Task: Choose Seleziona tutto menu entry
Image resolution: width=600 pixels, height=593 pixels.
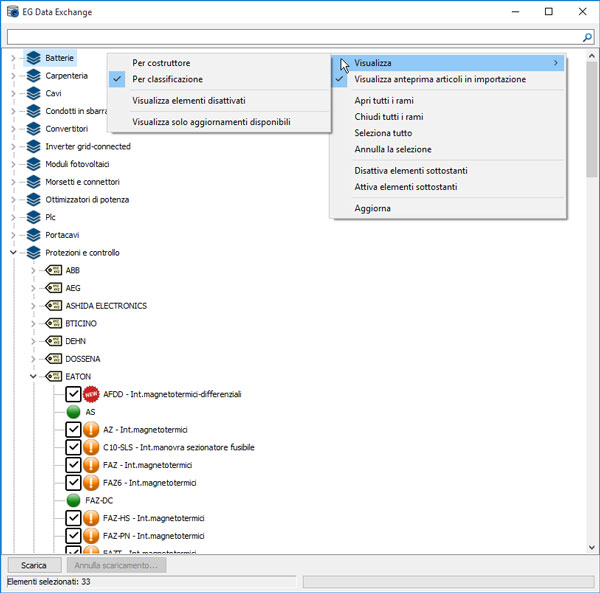Action: tap(448, 133)
